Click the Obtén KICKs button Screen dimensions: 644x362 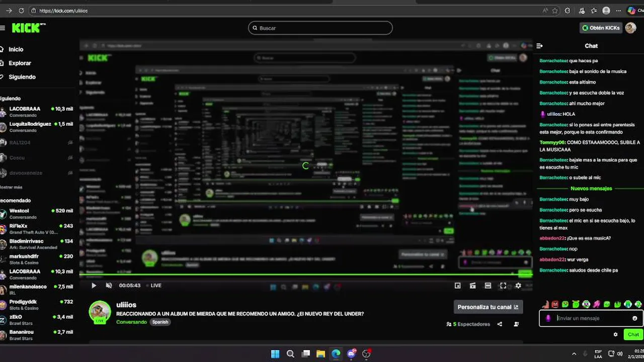(x=601, y=28)
